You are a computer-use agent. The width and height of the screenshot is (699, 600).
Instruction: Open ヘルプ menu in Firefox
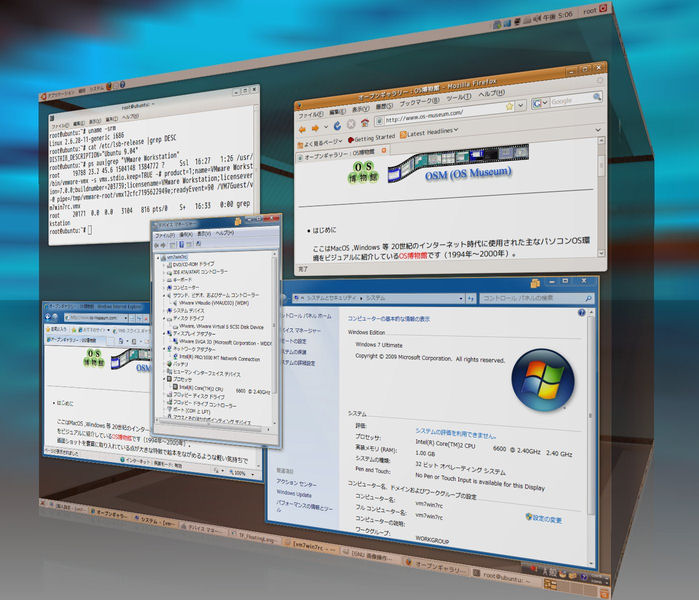click(x=491, y=94)
